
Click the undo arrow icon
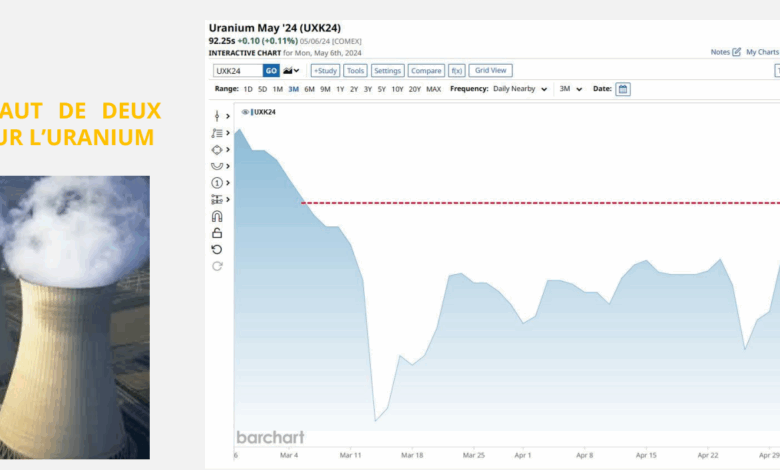point(217,249)
